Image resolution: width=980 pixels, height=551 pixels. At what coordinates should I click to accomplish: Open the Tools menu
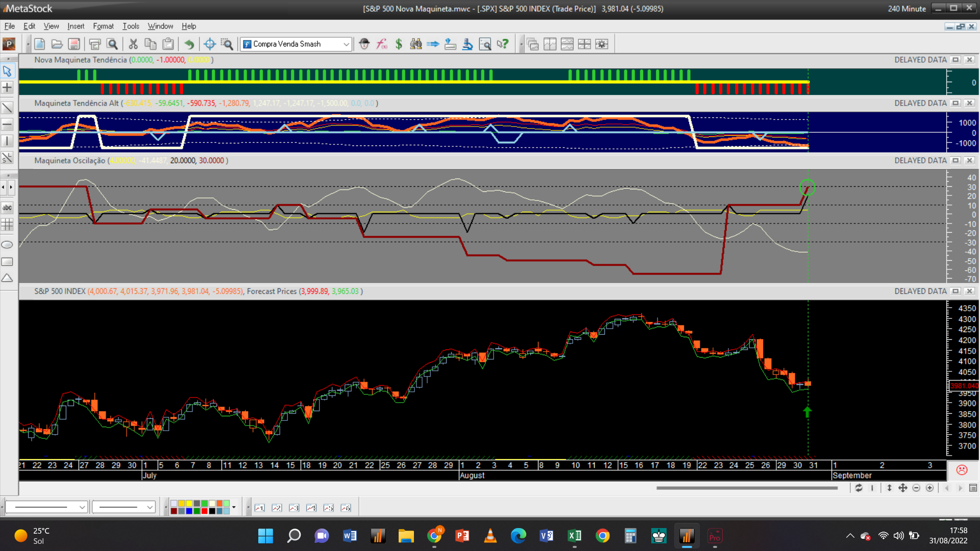[x=131, y=26]
